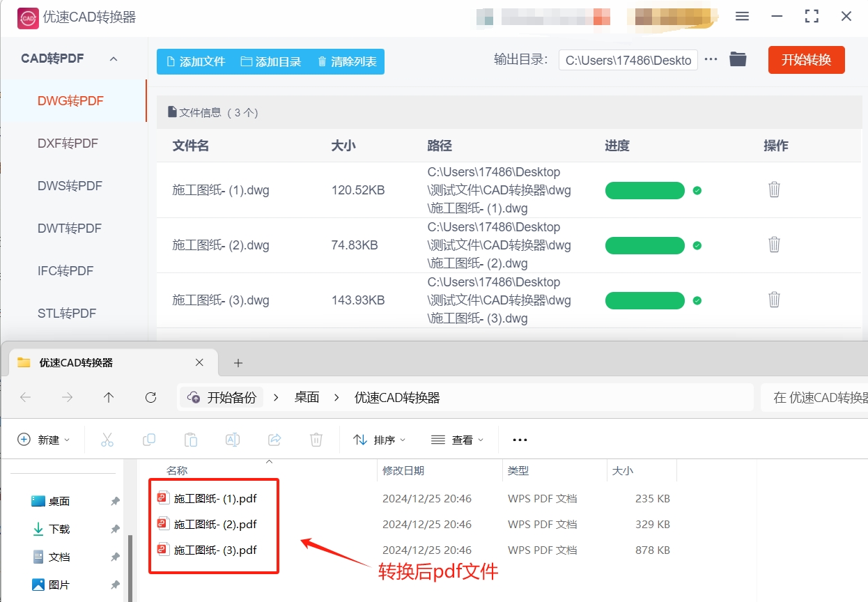
Task: Click the Refresh icon in the explorer
Action: (x=150, y=397)
